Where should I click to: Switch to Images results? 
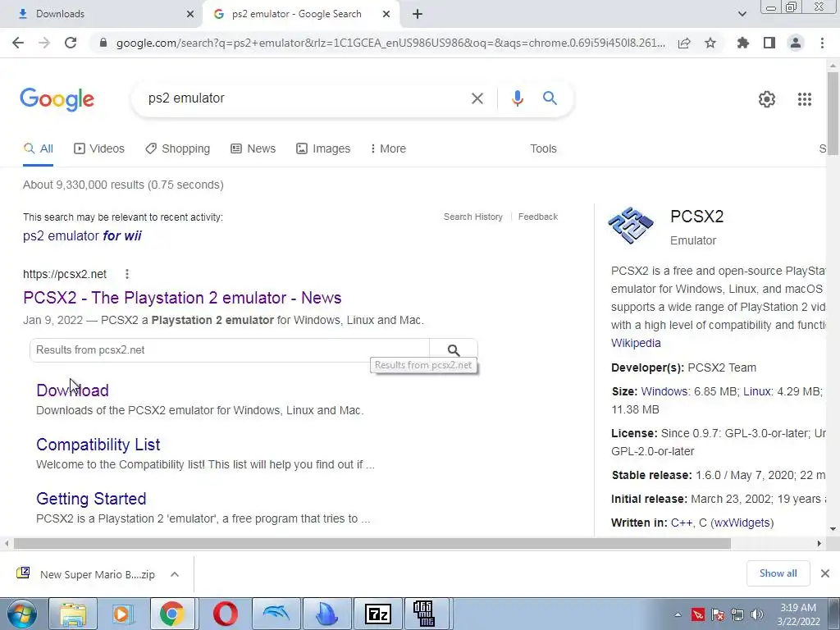[x=323, y=149]
